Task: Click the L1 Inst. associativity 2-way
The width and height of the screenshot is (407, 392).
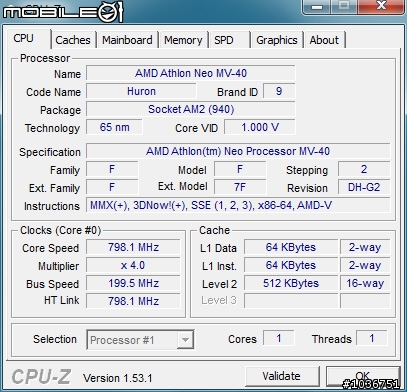Action: coord(365,265)
